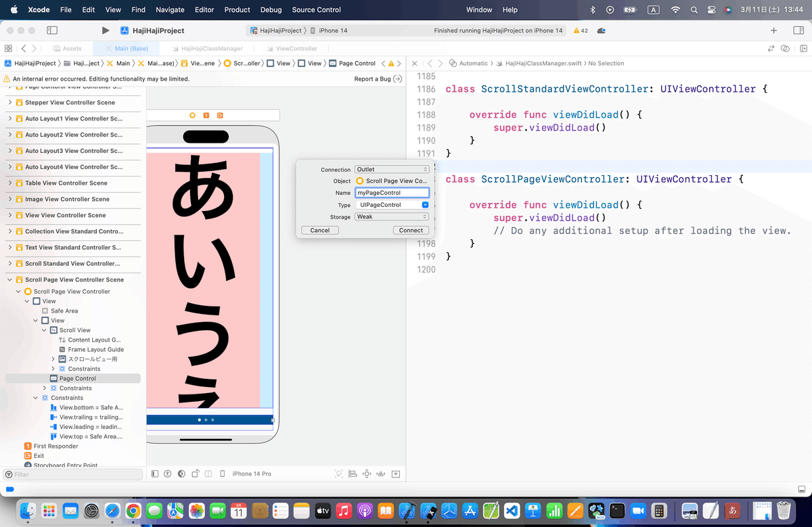Open the Library with the plus icon
Screen dimensions: 812x527
[x=773, y=30]
